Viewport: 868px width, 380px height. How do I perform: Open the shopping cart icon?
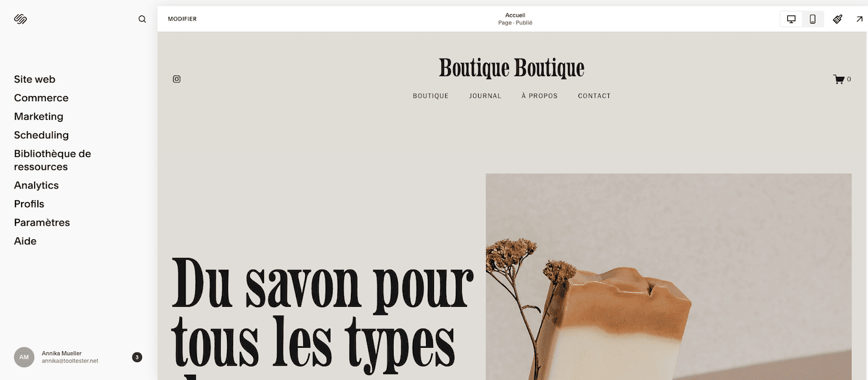click(x=839, y=79)
